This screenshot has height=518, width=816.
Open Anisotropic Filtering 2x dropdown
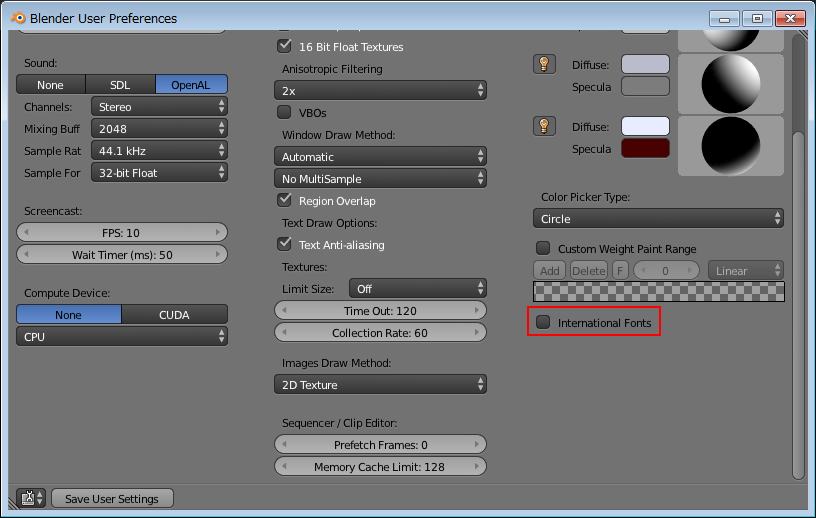[380, 91]
